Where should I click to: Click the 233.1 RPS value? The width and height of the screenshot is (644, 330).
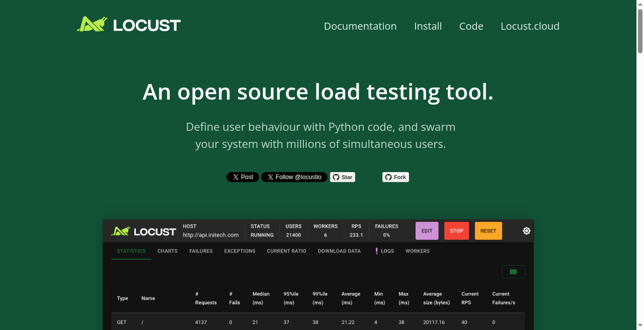(x=356, y=235)
